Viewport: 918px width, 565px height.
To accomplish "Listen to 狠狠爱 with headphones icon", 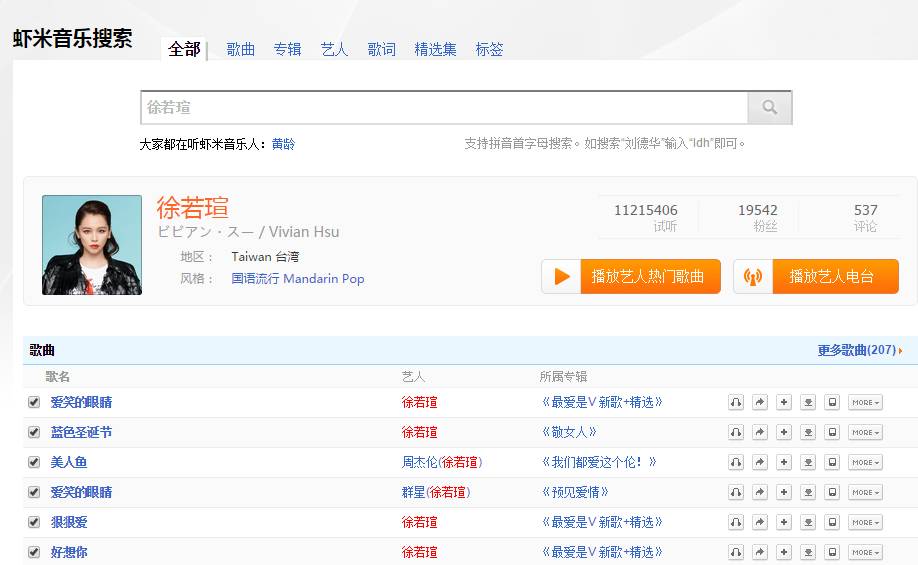I will click(x=736, y=522).
